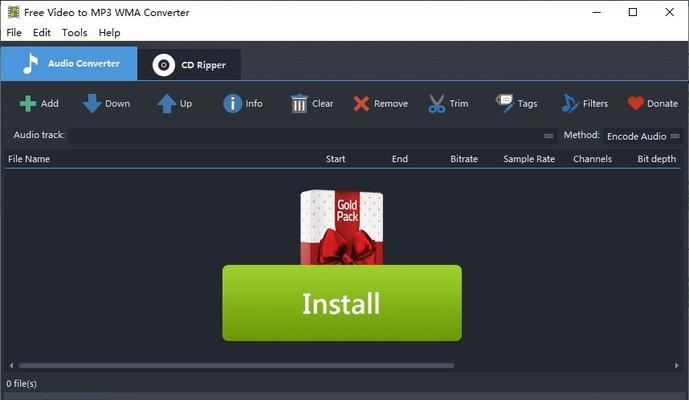
Task: Click the app icon in title bar
Action: point(14,12)
